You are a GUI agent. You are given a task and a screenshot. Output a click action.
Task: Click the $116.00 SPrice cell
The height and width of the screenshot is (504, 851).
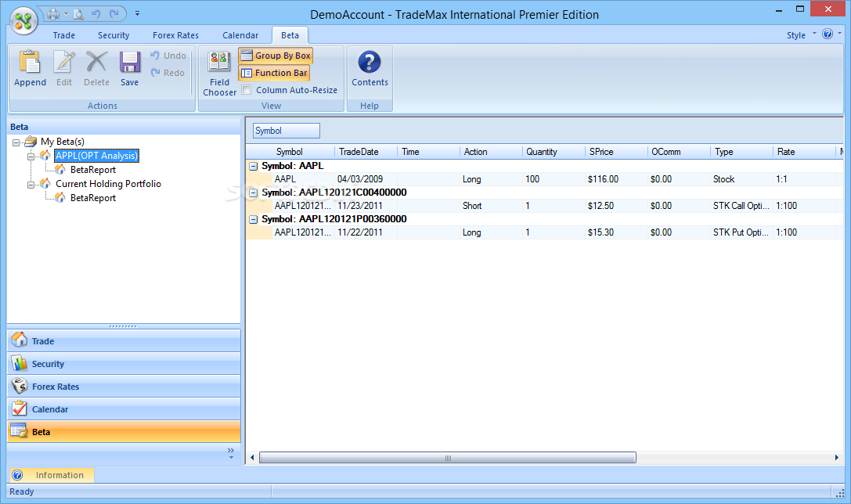tap(617, 179)
